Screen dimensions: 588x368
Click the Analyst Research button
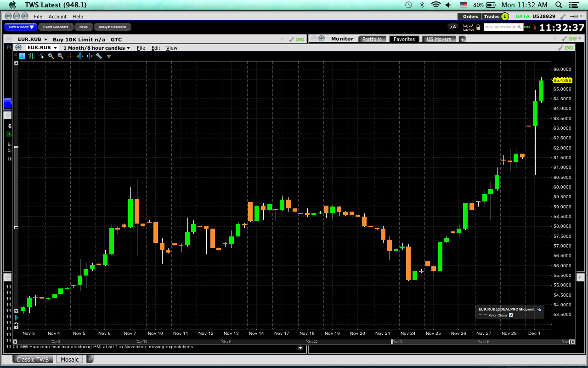click(x=112, y=27)
